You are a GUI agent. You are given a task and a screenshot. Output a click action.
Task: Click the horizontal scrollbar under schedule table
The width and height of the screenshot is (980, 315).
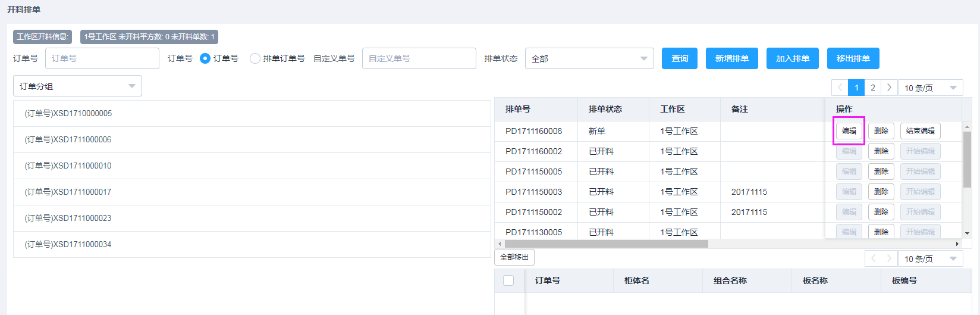(606, 244)
